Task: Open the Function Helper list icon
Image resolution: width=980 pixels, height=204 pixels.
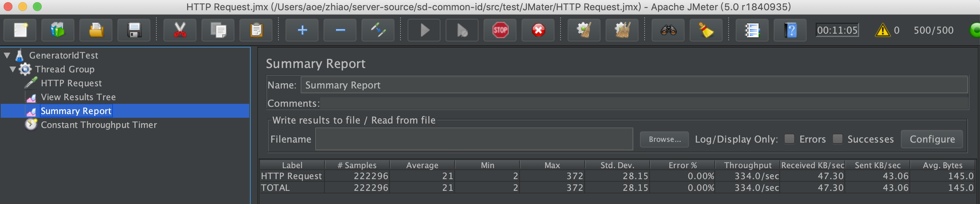Action: (x=752, y=30)
